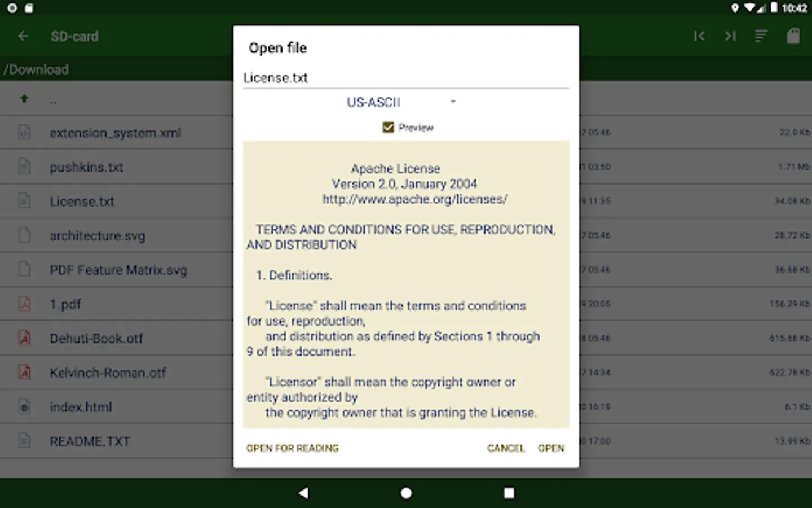The width and height of the screenshot is (812, 508).
Task: Click the SD-card title text
Action: 74,36
